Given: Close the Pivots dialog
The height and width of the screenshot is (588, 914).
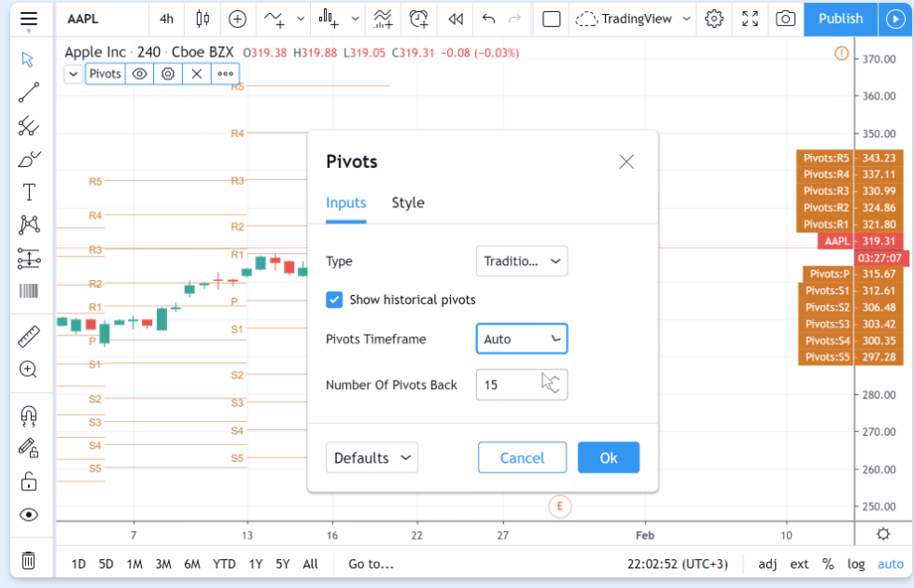Looking at the screenshot, I should (x=626, y=161).
